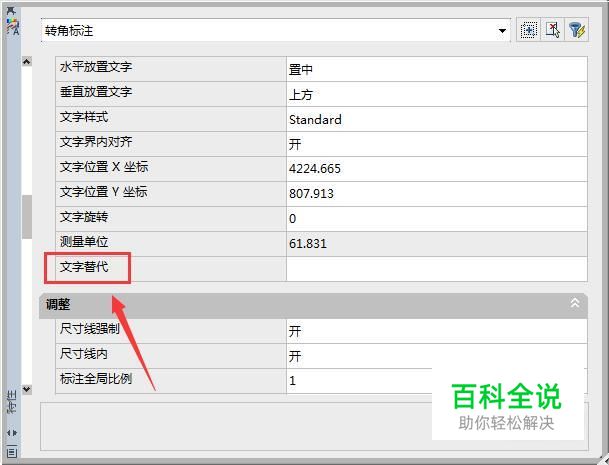
Task: Click the palette pin icon at top-left
Action: [12, 10]
